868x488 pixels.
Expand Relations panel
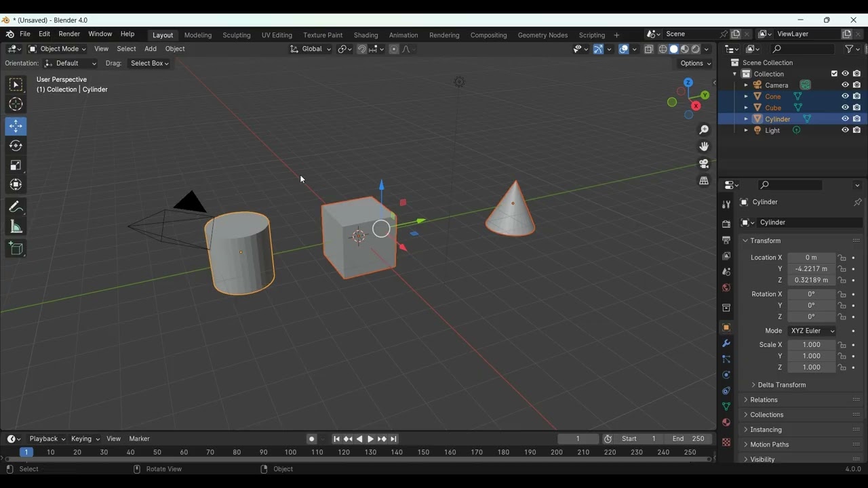click(764, 400)
